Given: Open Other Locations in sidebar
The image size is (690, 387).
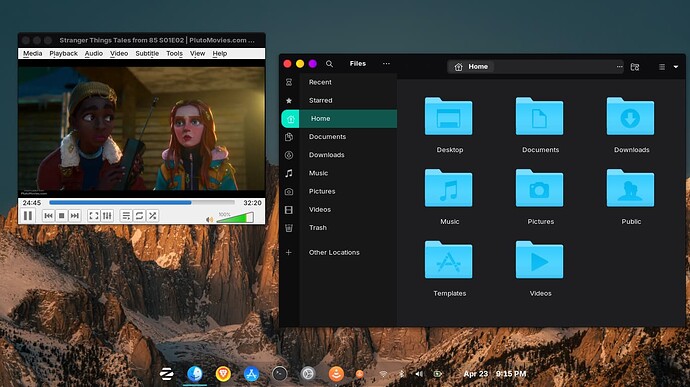Looking at the screenshot, I should [x=334, y=252].
